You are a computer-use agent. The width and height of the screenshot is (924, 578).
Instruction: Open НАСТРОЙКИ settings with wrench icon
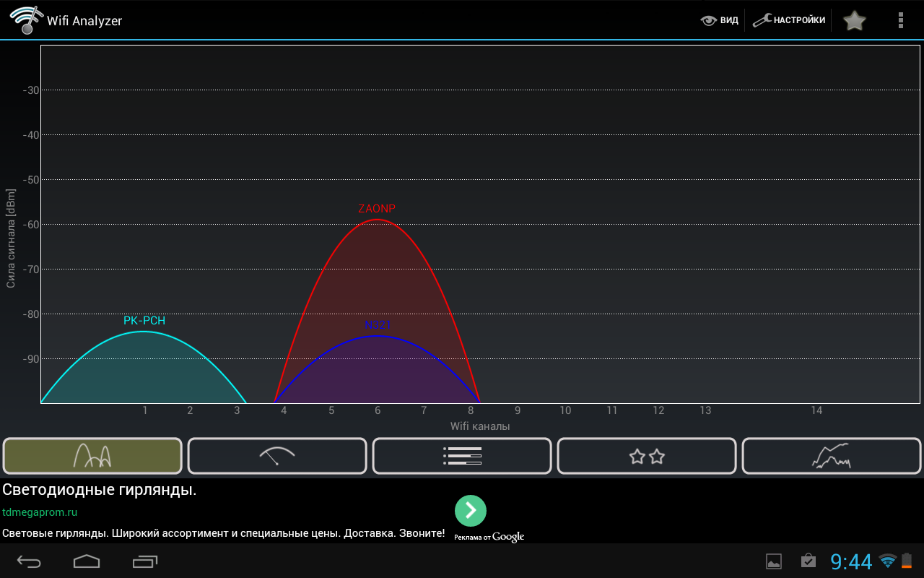(789, 20)
